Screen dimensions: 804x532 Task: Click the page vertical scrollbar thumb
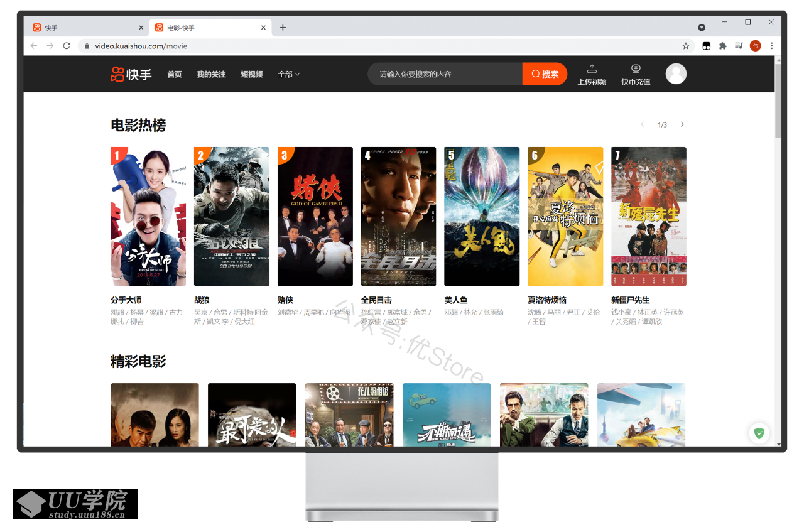coord(778,100)
